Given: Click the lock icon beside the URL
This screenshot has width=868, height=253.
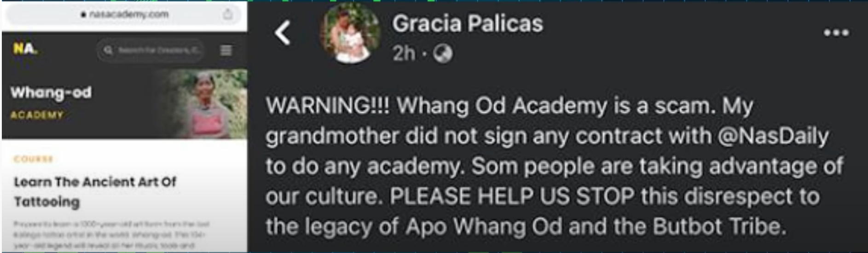Looking at the screenshot, I should [x=83, y=15].
